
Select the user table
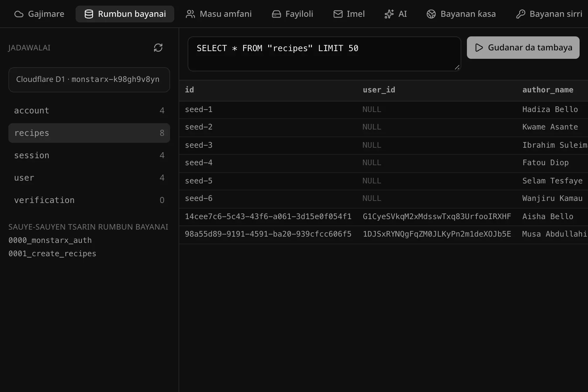(x=89, y=178)
